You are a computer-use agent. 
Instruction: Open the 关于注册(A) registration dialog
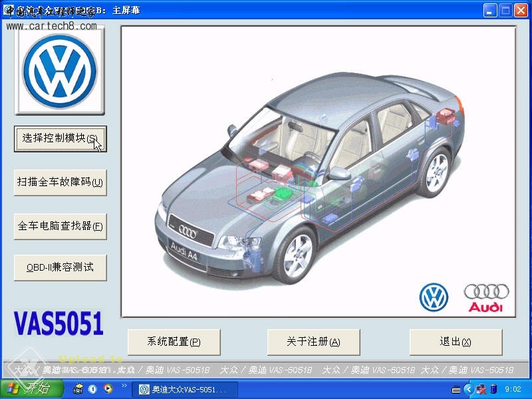(x=313, y=342)
